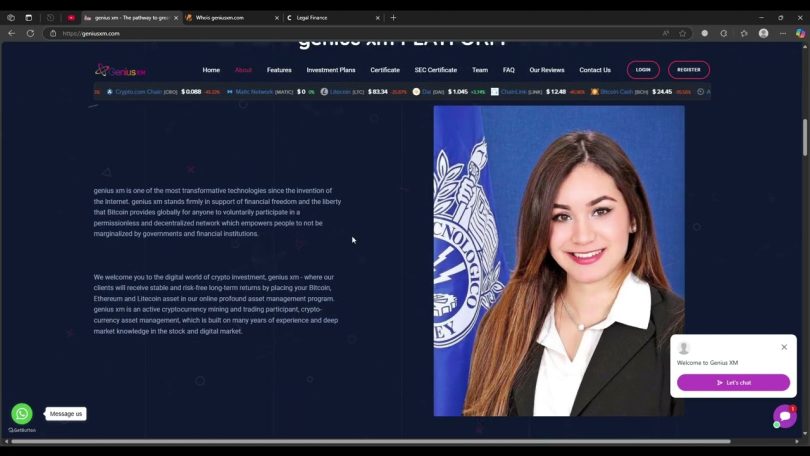Open About in site navigation
The image size is (810, 456).
tap(243, 70)
